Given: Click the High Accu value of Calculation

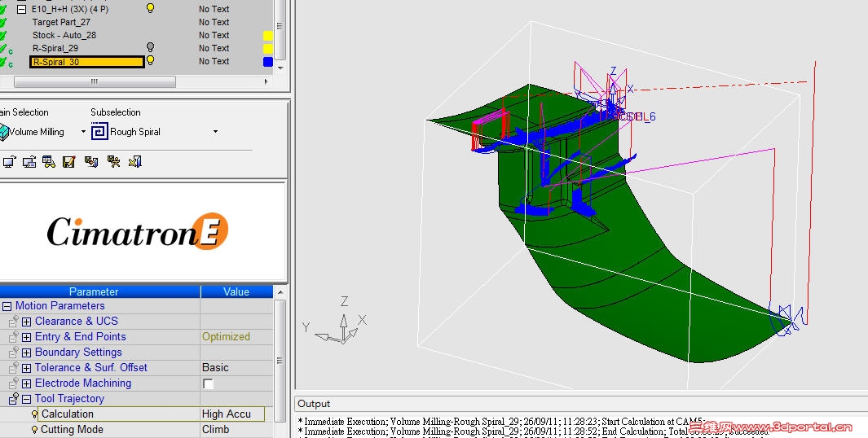Looking at the screenshot, I should click(x=227, y=414).
